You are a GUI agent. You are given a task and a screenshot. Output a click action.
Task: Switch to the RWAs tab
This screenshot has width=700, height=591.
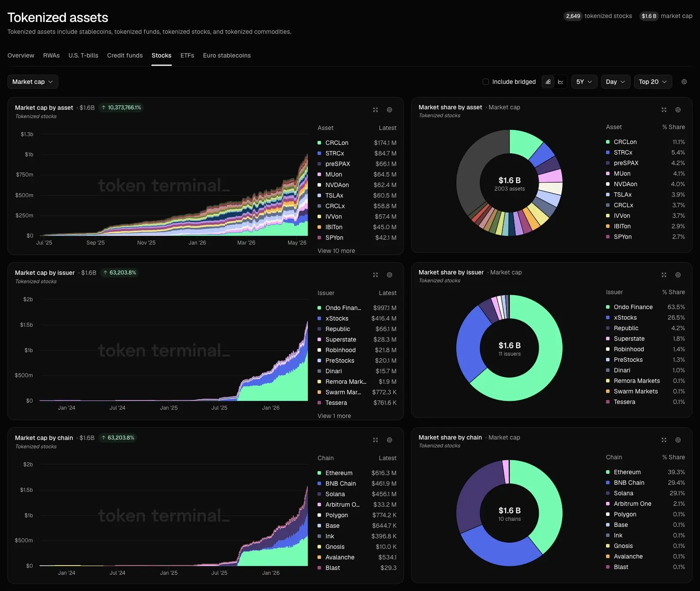[51, 55]
